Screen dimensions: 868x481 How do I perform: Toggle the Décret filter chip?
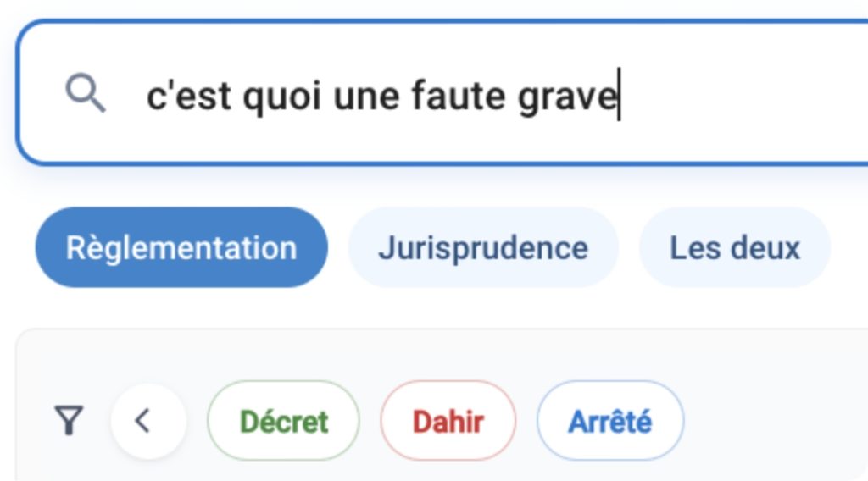point(283,421)
